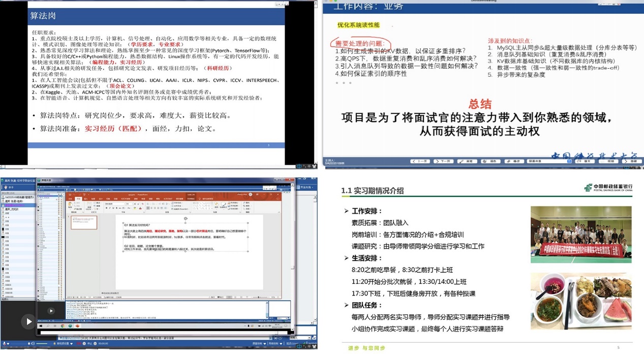Click the PowerPoint icon in shared taskbar
Viewport: 644px width, 354px height.
(78, 326)
